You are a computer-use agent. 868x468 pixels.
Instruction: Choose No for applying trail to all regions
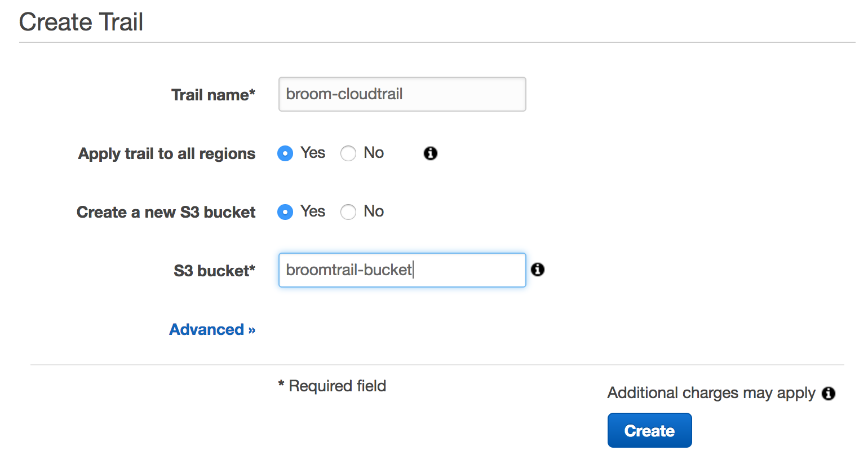coord(348,153)
